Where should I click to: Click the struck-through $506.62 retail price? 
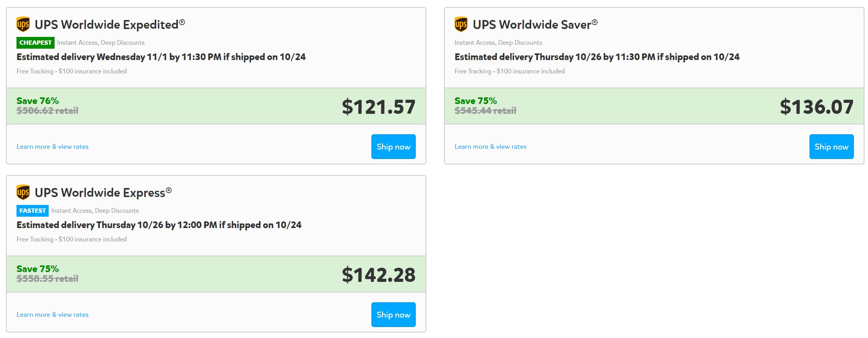48,111
